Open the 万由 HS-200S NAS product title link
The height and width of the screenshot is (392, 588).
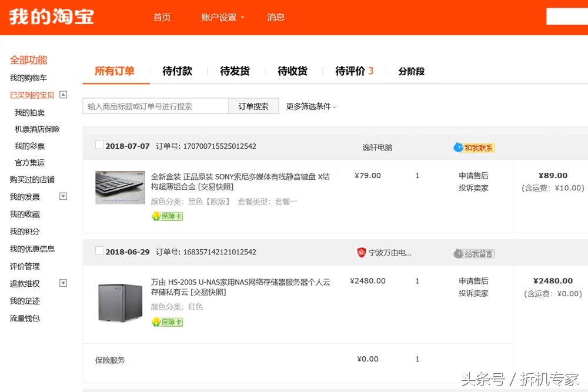point(240,287)
